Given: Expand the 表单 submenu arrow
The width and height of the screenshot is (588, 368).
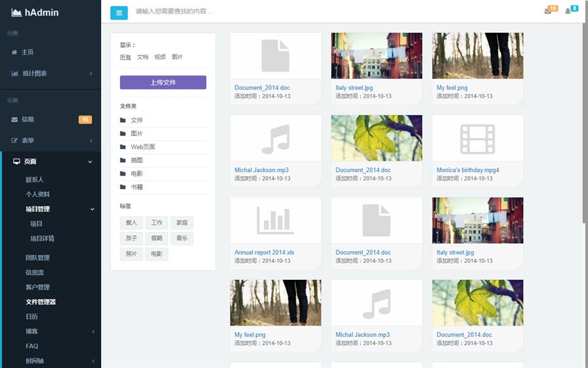Looking at the screenshot, I should coord(91,141).
